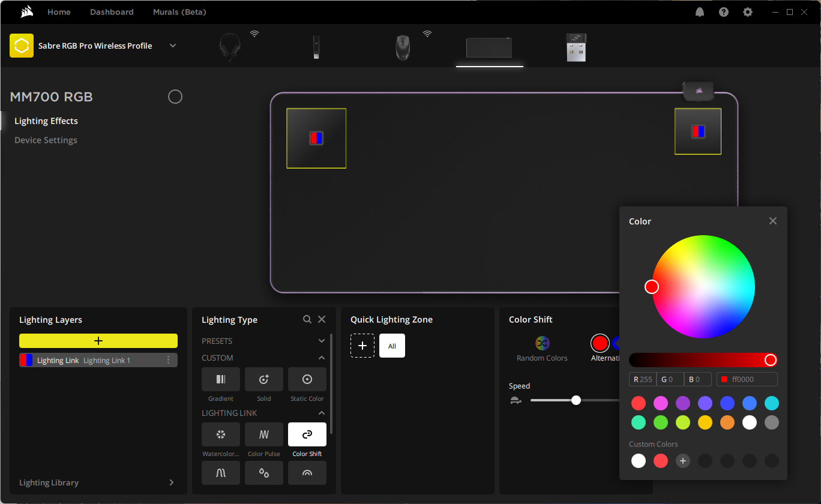The width and height of the screenshot is (821, 504).
Task: Add a new custom color
Action: [x=683, y=461]
